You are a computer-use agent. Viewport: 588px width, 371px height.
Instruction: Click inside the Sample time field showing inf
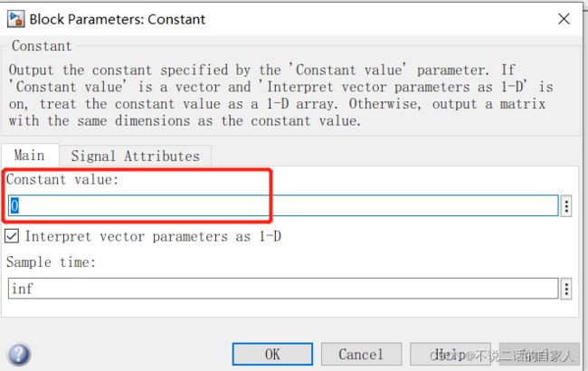pos(283,289)
